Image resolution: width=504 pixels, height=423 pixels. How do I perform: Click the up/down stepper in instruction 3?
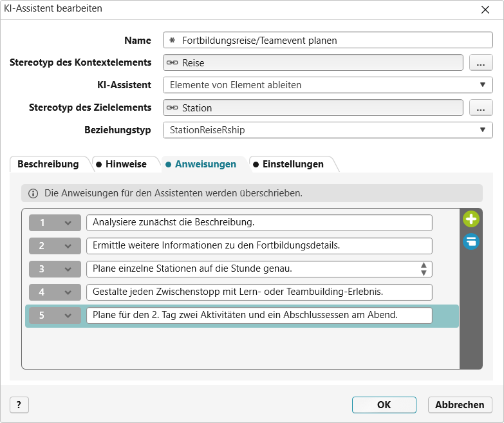click(x=424, y=269)
